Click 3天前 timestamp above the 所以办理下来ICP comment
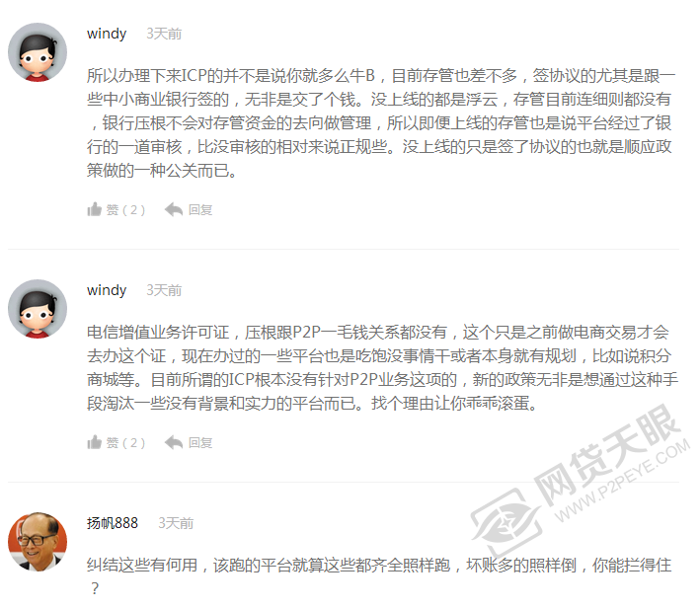The width and height of the screenshot is (700, 609). [164, 34]
